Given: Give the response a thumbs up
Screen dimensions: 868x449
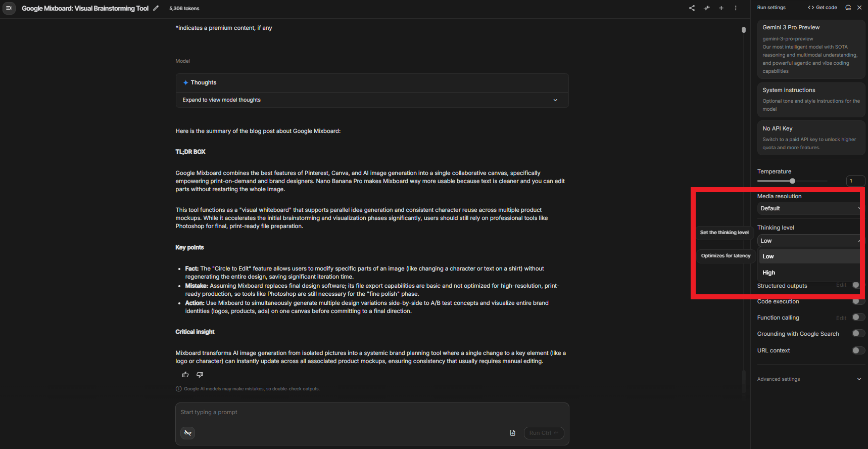Looking at the screenshot, I should pos(185,375).
